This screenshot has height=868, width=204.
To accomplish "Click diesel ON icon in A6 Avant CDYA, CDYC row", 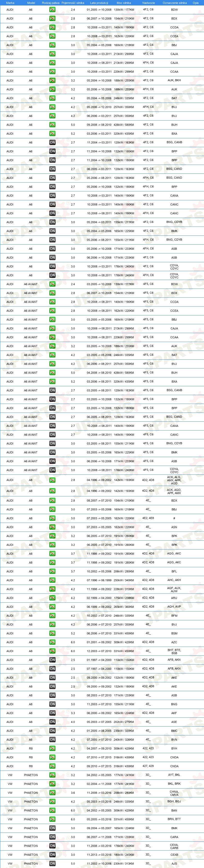I will point(52,470).
